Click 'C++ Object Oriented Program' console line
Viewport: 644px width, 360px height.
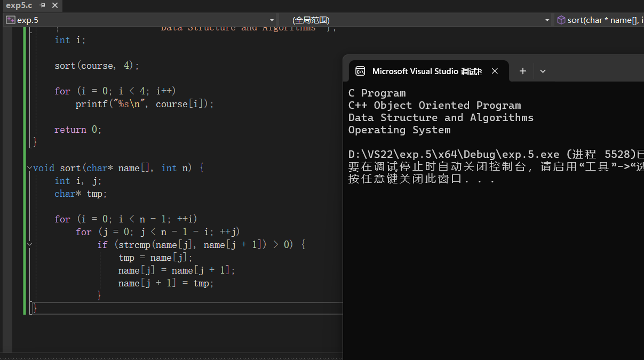pos(434,106)
